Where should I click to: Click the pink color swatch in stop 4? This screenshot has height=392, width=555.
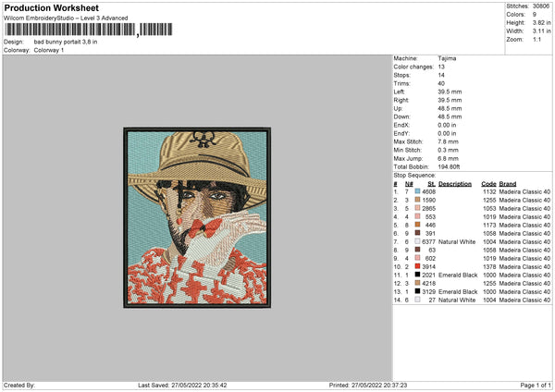pos(418,216)
